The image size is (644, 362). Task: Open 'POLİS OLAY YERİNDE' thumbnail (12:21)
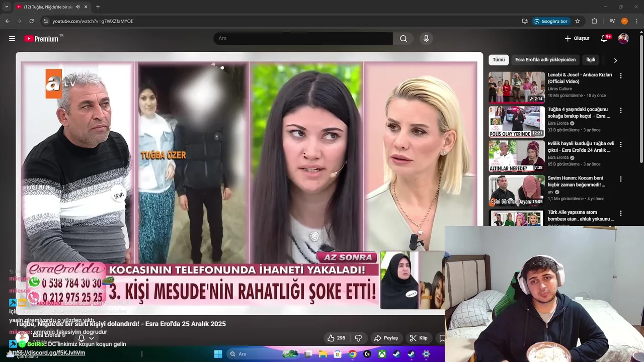coord(517,121)
